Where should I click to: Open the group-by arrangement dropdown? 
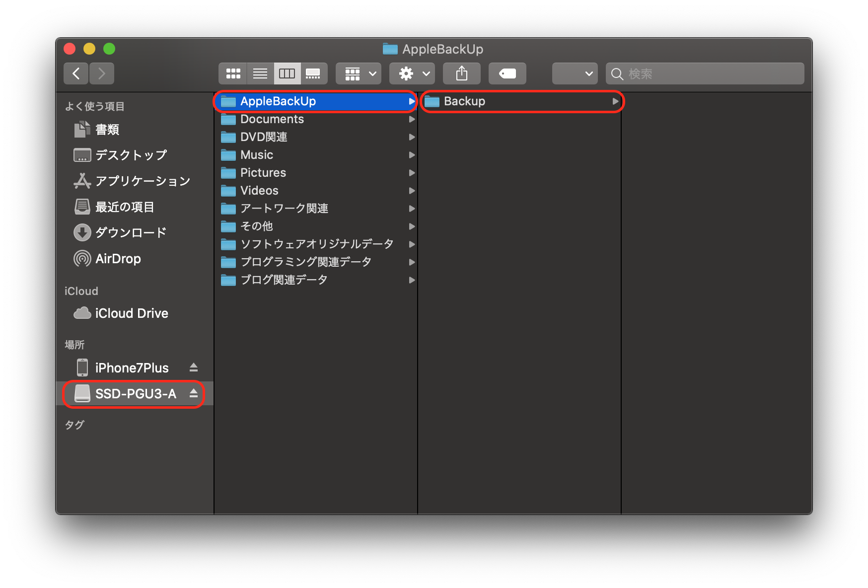tap(359, 74)
